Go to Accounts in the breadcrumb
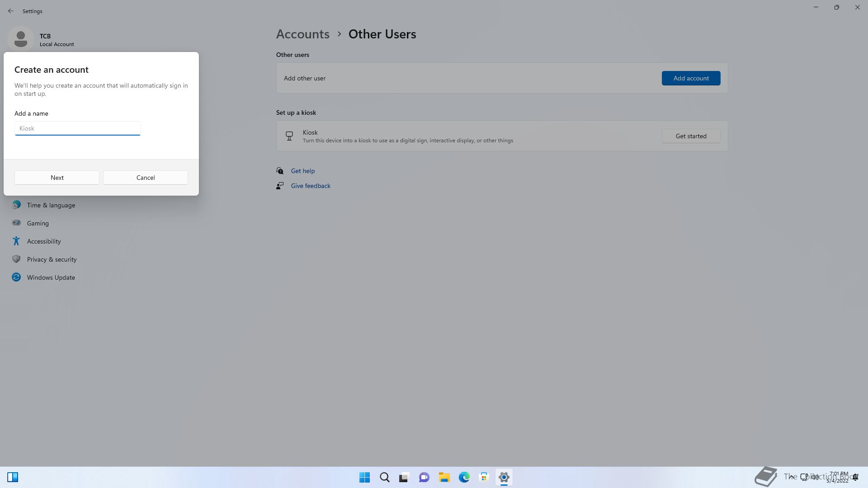 click(302, 34)
